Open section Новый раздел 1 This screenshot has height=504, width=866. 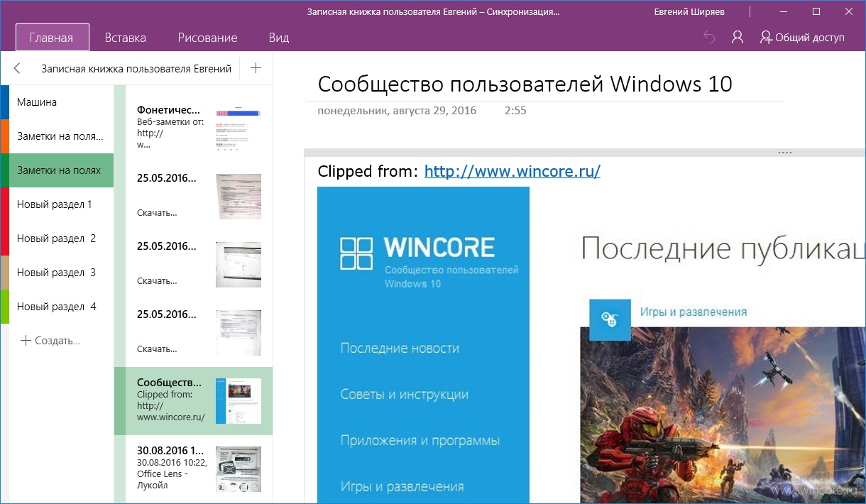pyautogui.click(x=57, y=204)
